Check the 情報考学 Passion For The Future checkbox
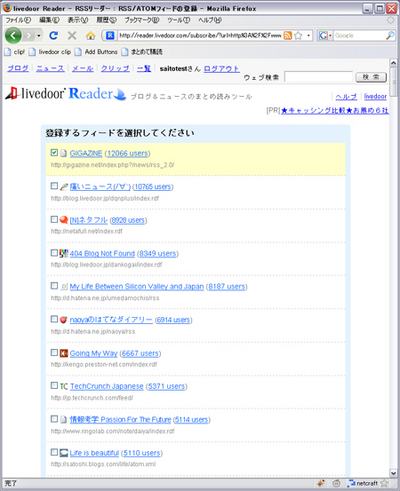 pyautogui.click(x=54, y=419)
